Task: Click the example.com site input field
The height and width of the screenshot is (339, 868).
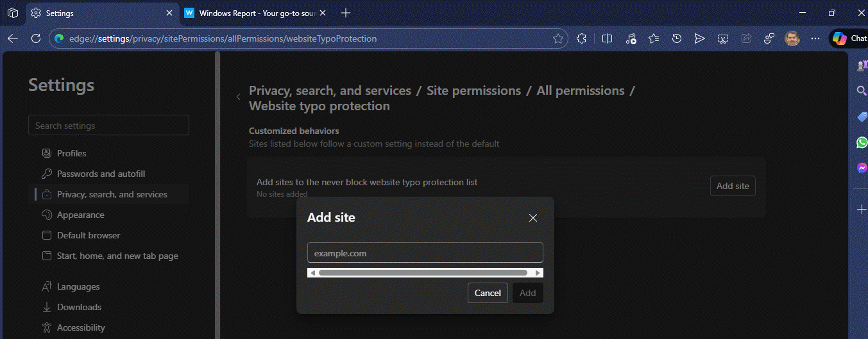Action: click(x=425, y=253)
